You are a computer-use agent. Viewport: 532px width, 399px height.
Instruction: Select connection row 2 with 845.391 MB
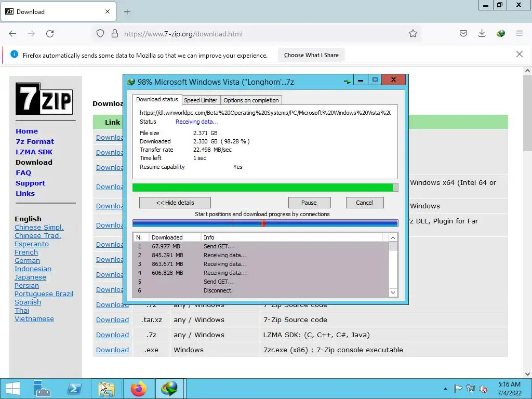point(261,255)
